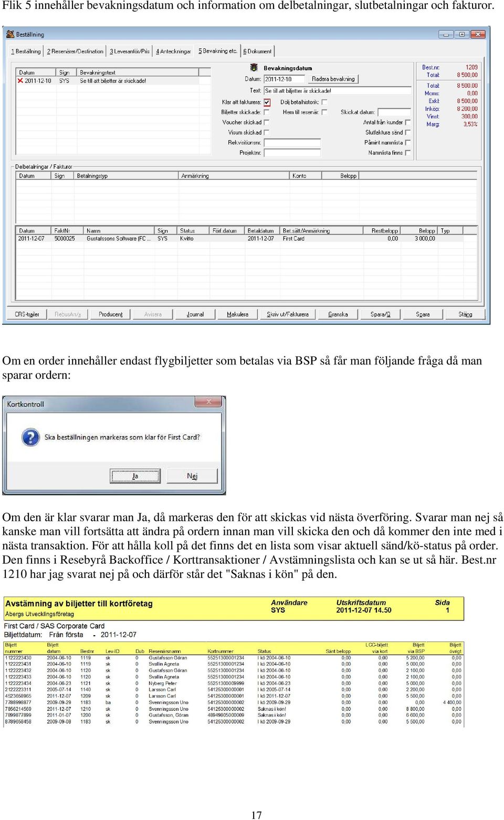Open the 1 Beställning tab

coord(26,51)
